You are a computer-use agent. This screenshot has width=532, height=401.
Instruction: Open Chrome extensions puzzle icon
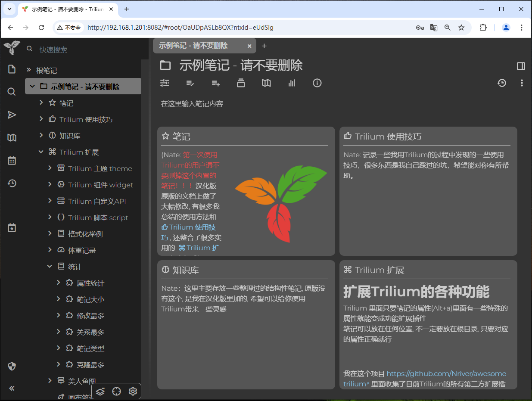(x=483, y=28)
